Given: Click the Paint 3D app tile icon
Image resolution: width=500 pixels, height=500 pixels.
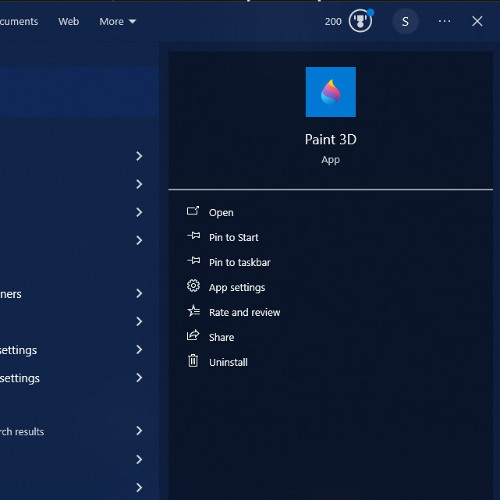Looking at the screenshot, I should [x=331, y=92].
